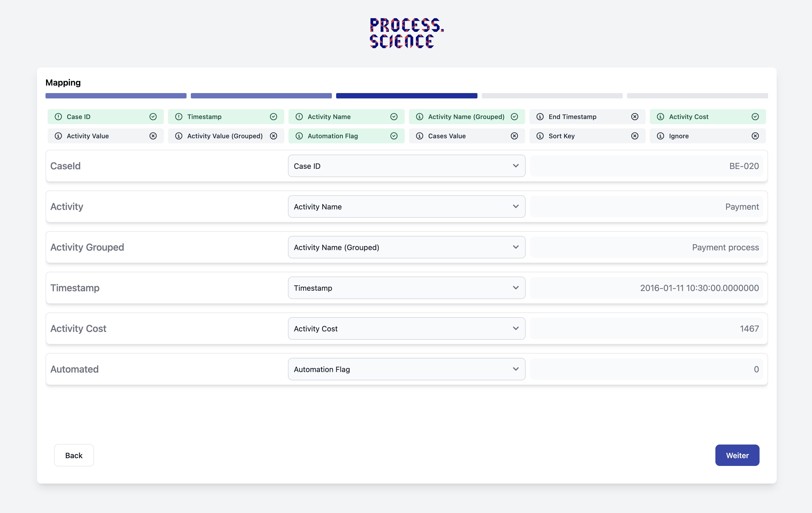
Task: Click the second progress step bar
Action: [261, 96]
